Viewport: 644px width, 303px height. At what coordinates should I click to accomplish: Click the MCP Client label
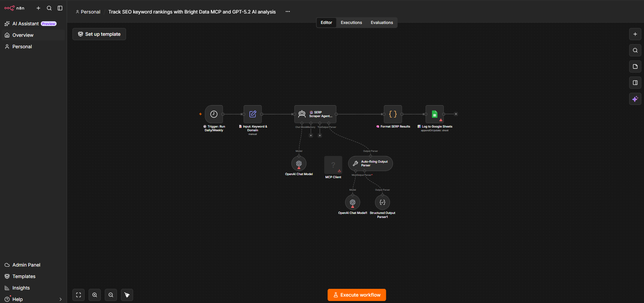(333, 177)
